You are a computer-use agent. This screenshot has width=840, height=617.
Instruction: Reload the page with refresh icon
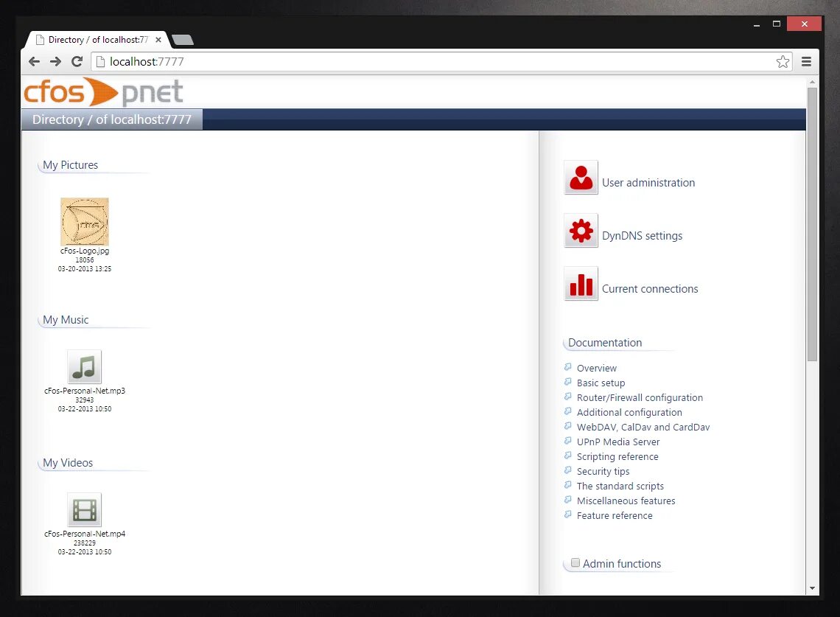coord(77,62)
